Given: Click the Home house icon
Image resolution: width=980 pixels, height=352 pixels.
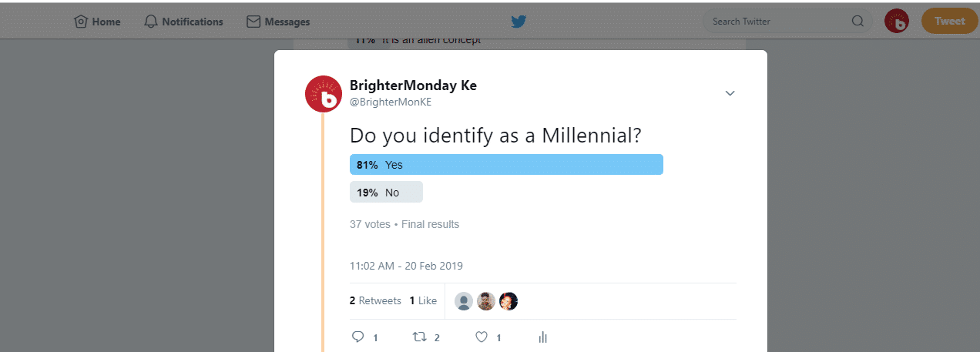Looking at the screenshot, I should (80, 22).
